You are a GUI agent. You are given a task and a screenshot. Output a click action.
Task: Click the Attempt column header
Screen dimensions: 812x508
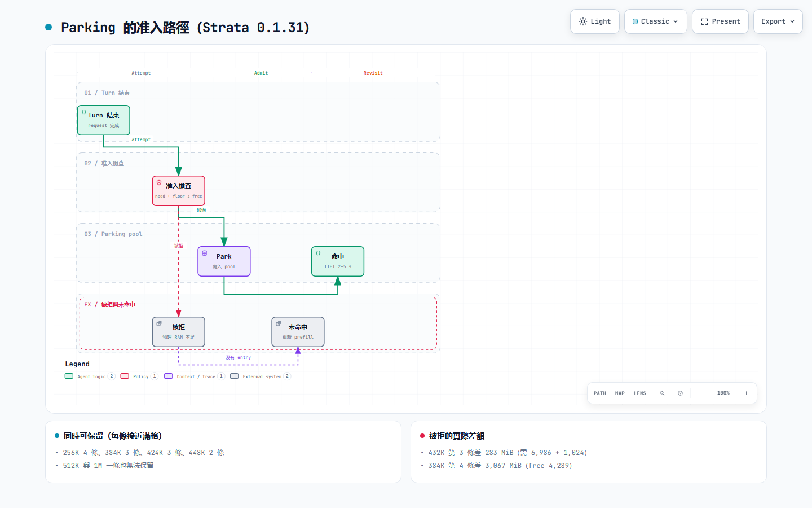[x=141, y=73]
